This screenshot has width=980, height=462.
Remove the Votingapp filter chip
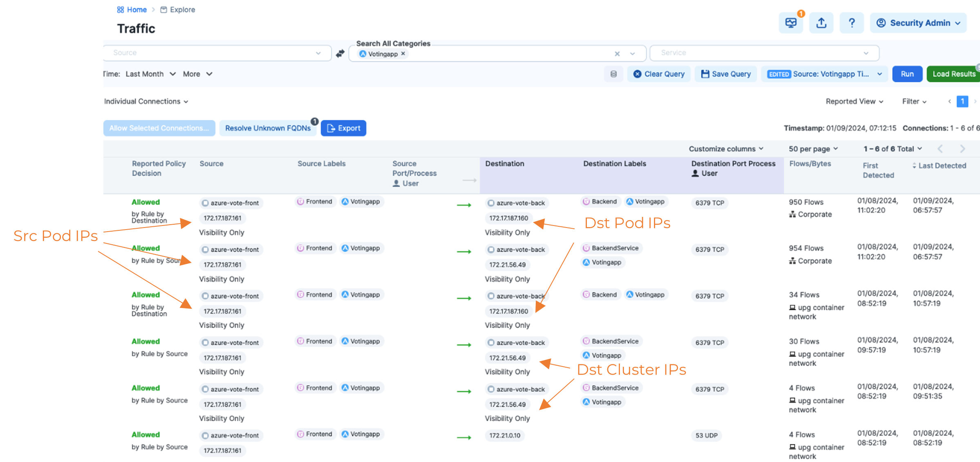pos(403,54)
